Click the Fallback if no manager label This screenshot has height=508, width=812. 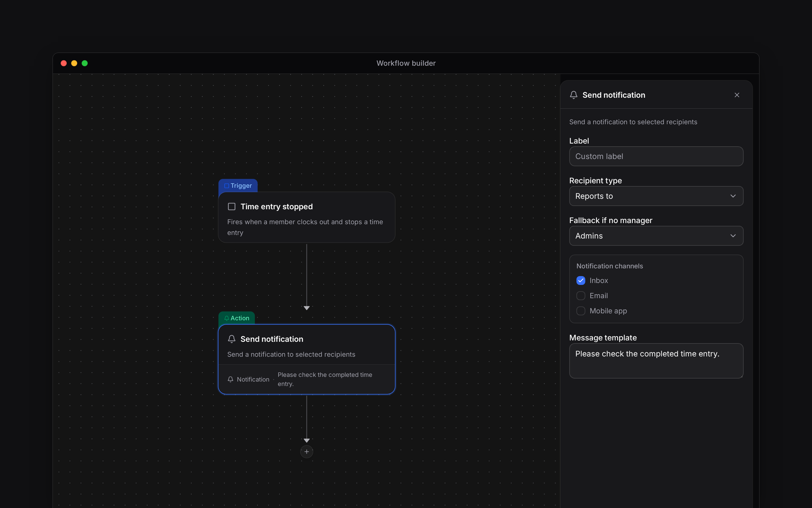(x=611, y=220)
